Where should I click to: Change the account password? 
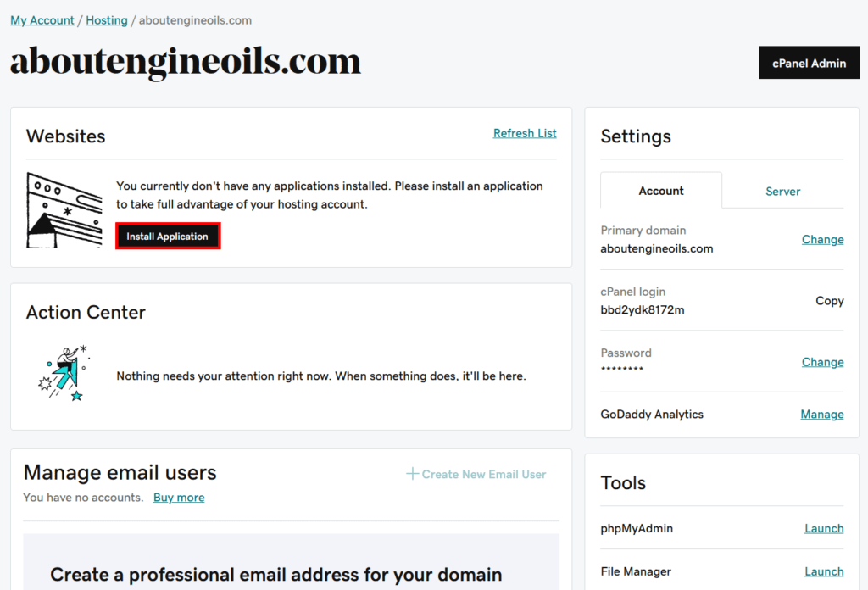[822, 362]
